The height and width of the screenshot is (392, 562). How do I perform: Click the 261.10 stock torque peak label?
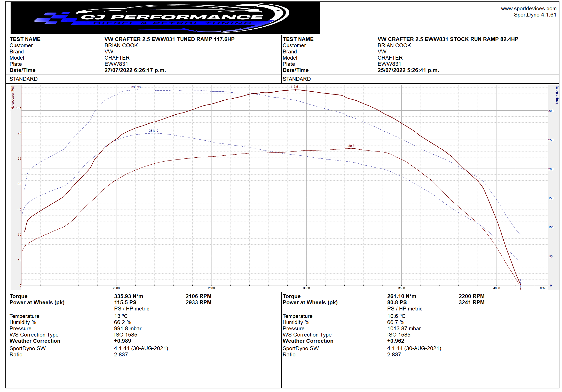pos(153,131)
